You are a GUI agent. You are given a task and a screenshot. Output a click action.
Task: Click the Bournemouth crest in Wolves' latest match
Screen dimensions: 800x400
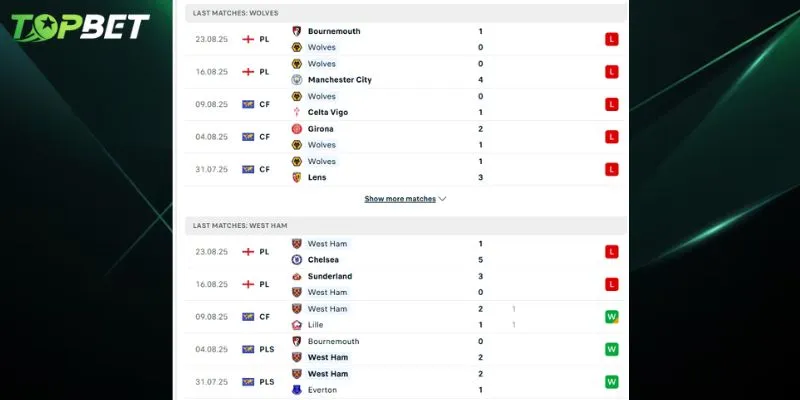click(x=297, y=31)
